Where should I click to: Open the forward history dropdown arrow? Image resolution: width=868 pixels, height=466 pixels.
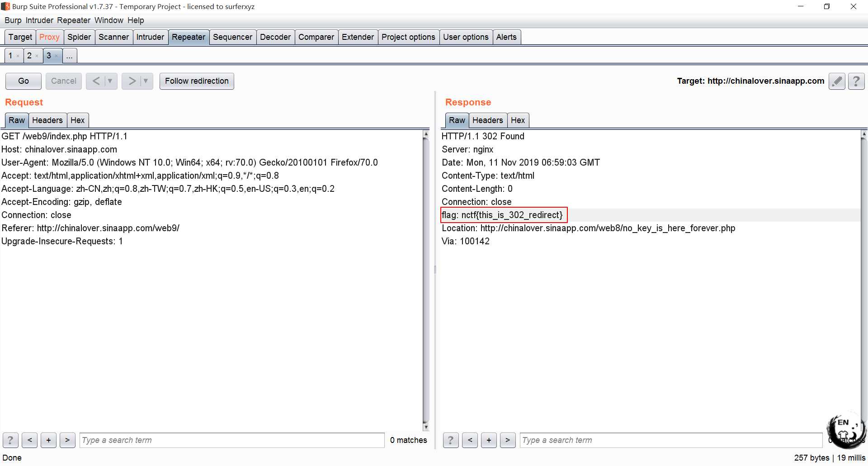coord(146,81)
